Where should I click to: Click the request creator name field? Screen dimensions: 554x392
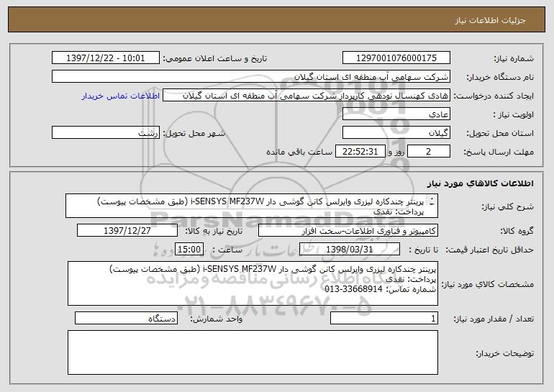point(306,95)
